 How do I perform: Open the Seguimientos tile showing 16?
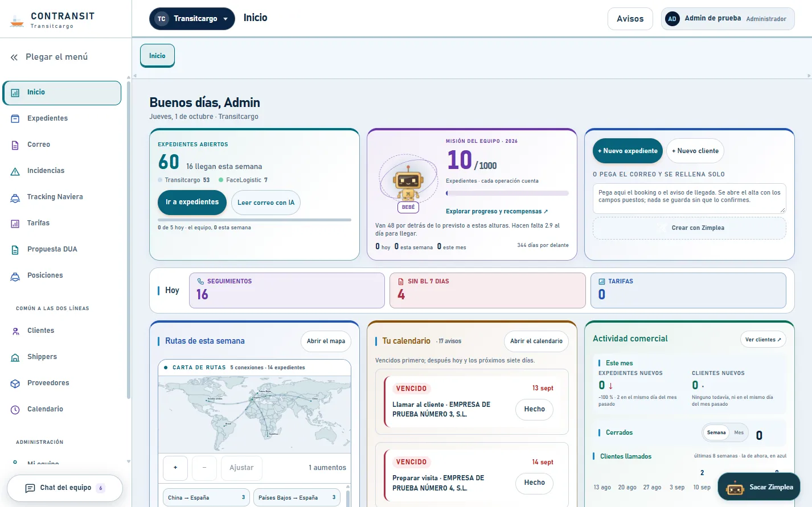pyautogui.click(x=287, y=290)
